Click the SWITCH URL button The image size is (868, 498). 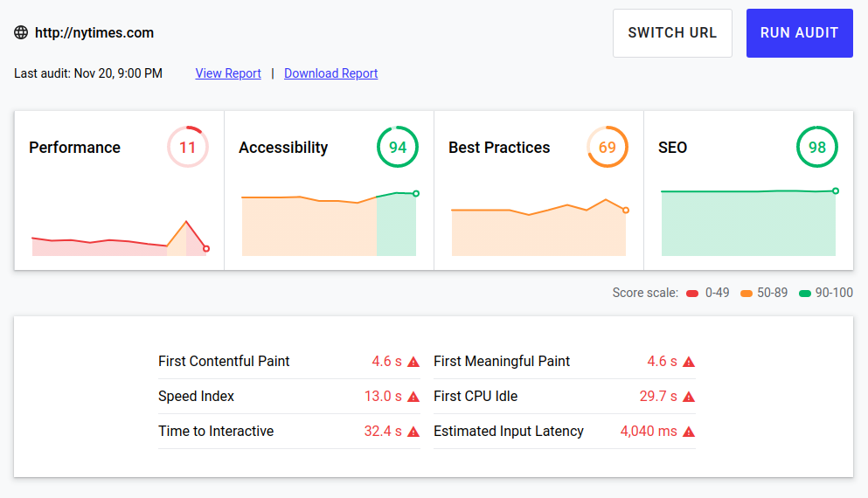click(672, 33)
